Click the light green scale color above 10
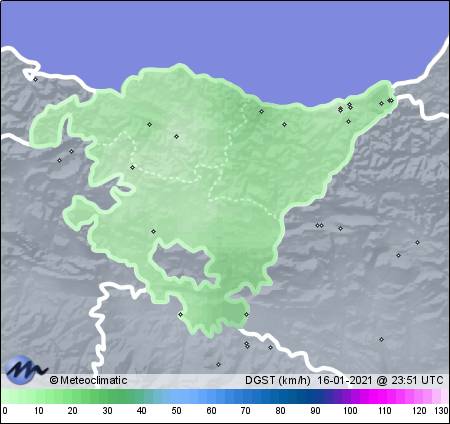The width and height of the screenshot is (450, 424). click(39, 397)
